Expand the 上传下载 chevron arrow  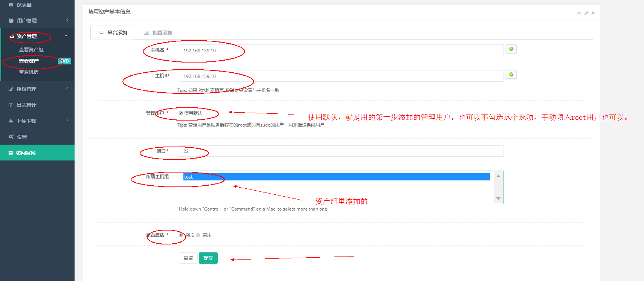click(67, 120)
